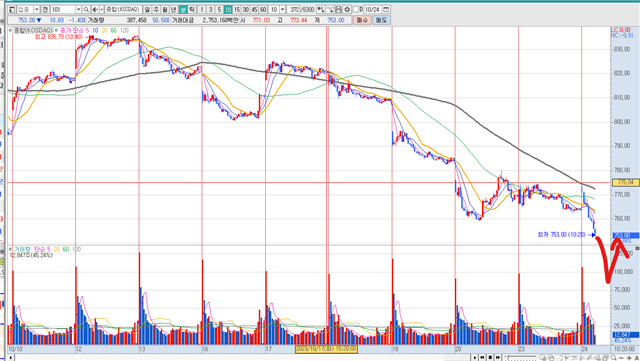This screenshot has height=361, width=640.
Task: Click the 20-period moving average legend in price panel
Action: (104, 30)
